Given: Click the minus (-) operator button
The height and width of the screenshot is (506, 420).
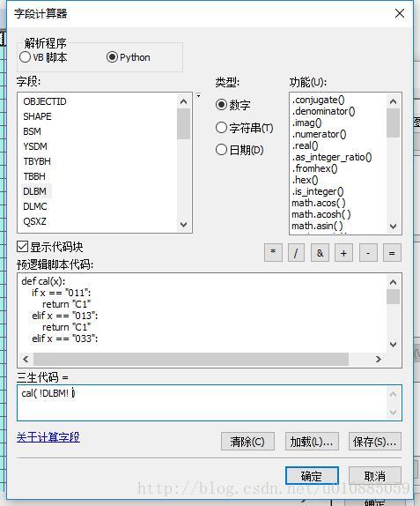Looking at the screenshot, I should (x=368, y=252).
